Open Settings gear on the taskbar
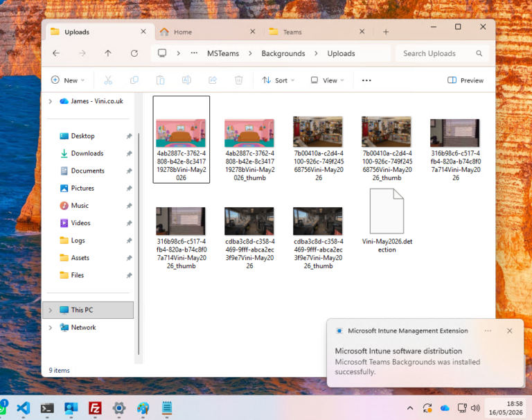 click(119, 408)
